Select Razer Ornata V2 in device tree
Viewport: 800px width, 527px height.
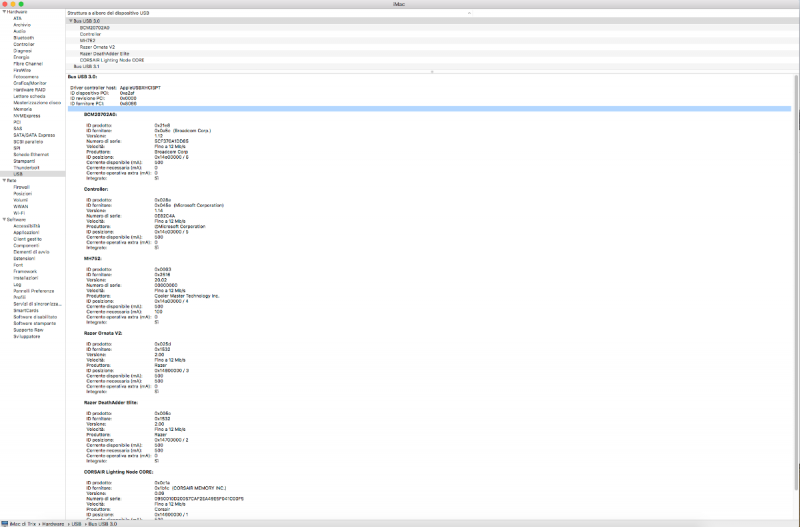tap(97, 47)
